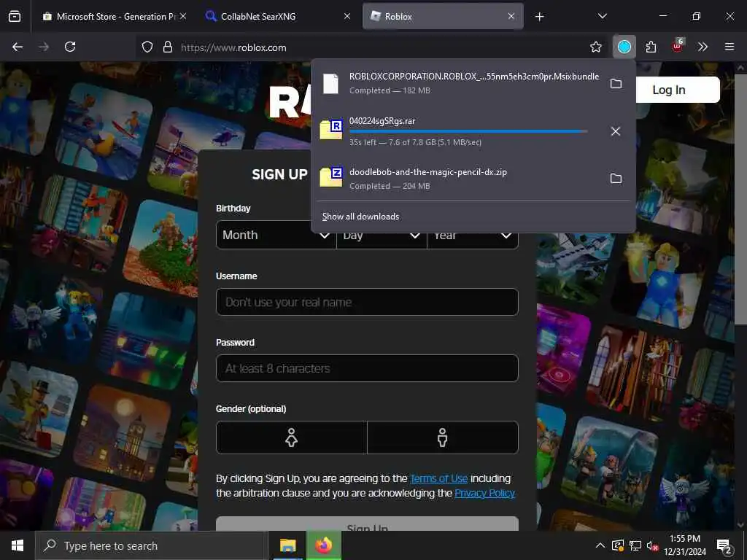Image resolution: width=747 pixels, height=560 pixels.
Task: Open the Windows Start menu
Action: pyautogui.click(x=18, y=545)
